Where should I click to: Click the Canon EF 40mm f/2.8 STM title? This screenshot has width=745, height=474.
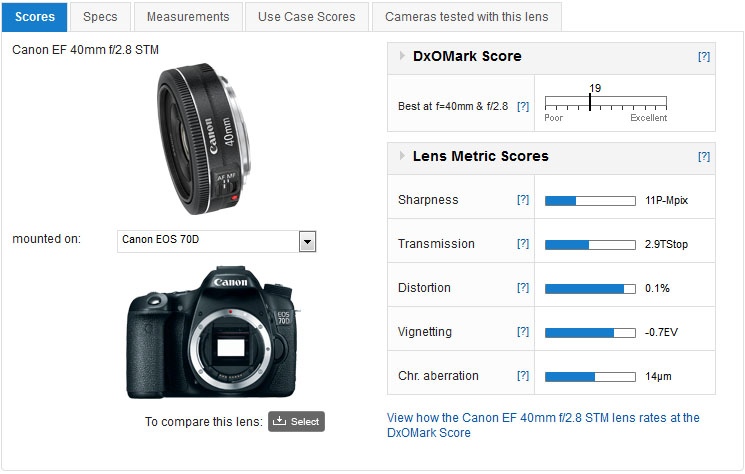coord(86,50)
